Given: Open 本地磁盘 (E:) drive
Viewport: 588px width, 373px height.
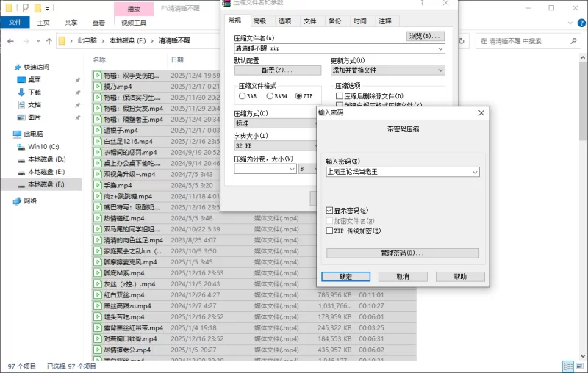Looking at the screenshot, I should [46, 172].
